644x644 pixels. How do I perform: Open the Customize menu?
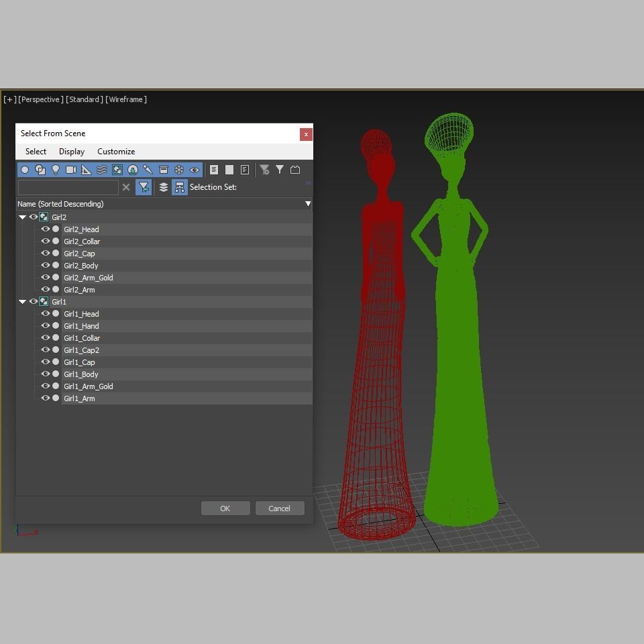click(116, 152)
